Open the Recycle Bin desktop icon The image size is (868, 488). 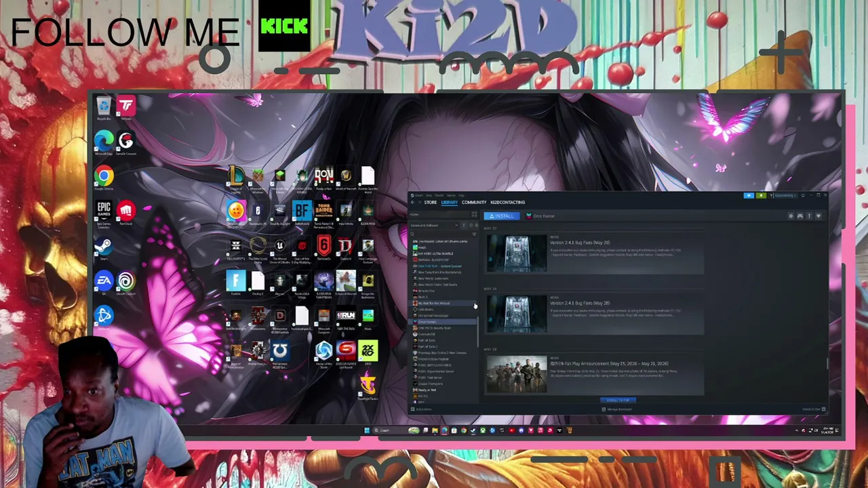click(x=104, y=107)
